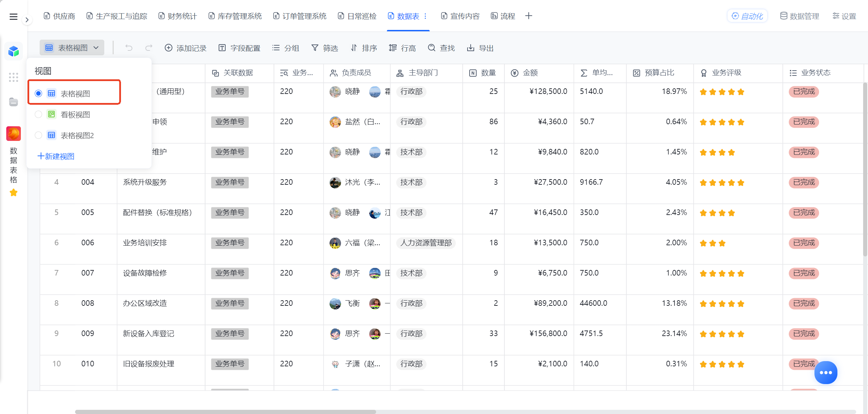The image size is (868, 414).
Task: Open the 设置 settings
Action: [x=844, y=16]
